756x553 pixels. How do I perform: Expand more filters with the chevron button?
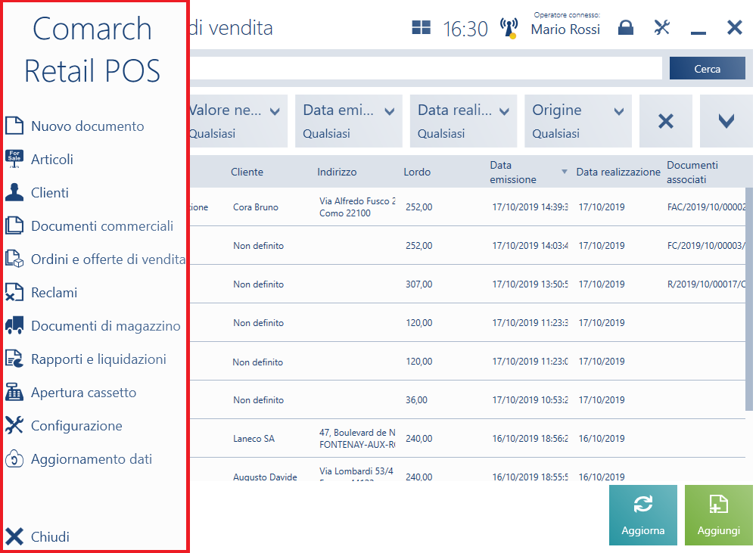click(726, 121)
